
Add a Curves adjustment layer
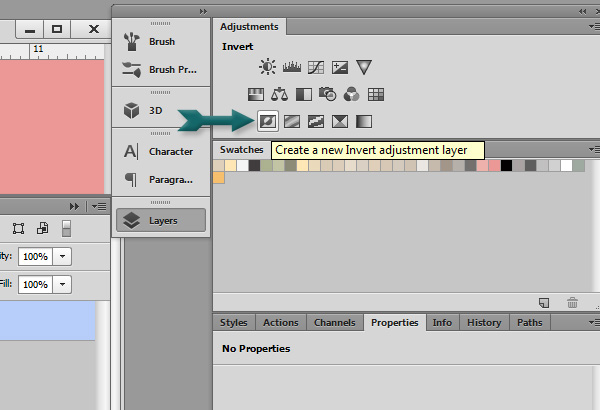tap(316, 67)
